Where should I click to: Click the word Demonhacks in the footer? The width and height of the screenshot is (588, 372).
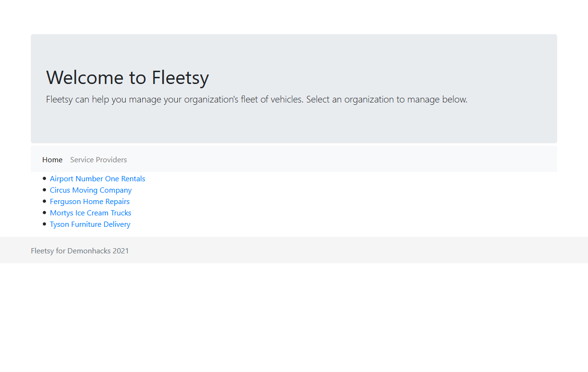pos(89,251)
